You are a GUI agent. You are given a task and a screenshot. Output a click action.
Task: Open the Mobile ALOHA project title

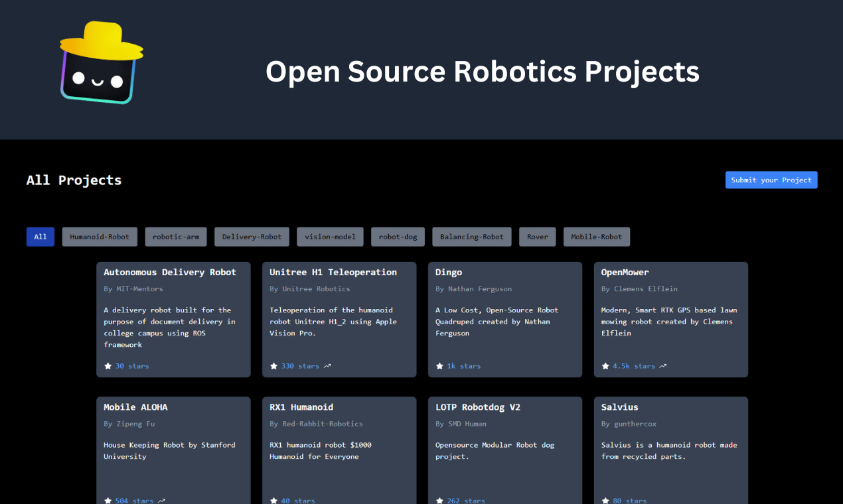coord(135,407)
